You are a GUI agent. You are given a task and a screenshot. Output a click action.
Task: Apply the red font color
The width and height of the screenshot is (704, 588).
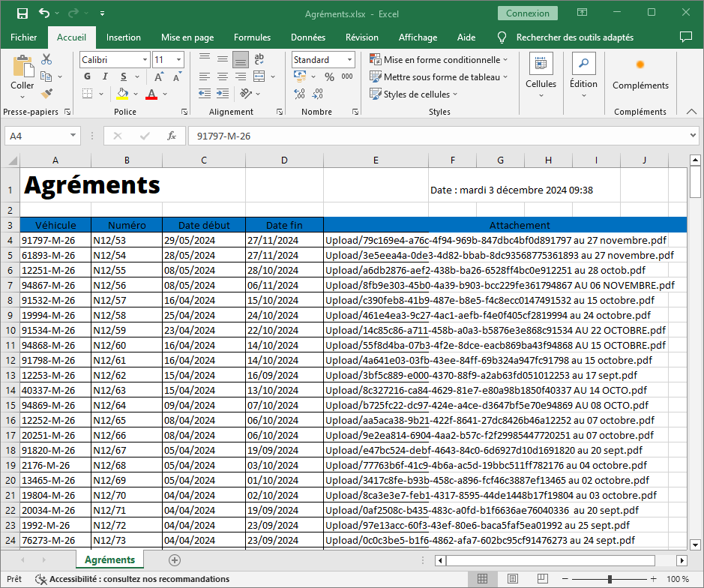coord(151,94)
